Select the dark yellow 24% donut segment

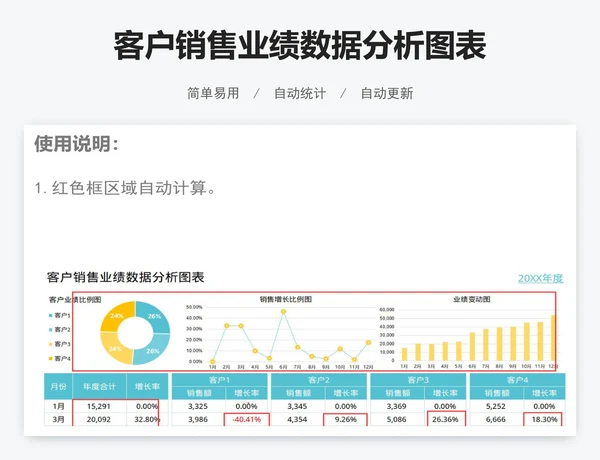click(116, 316)
